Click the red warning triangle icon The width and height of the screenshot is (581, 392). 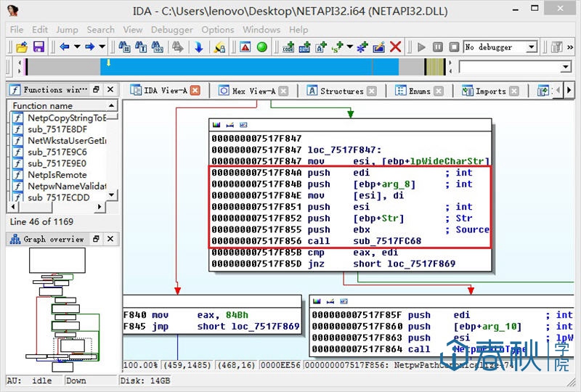[x=245, y=47]
